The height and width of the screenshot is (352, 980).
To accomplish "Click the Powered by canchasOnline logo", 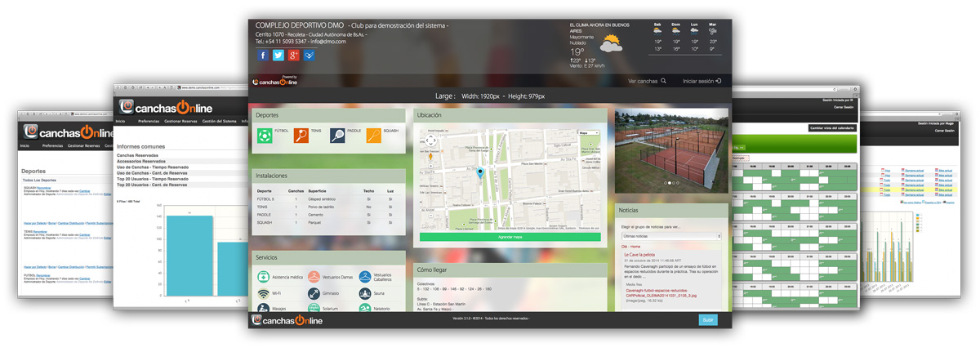I will point(275,81).
